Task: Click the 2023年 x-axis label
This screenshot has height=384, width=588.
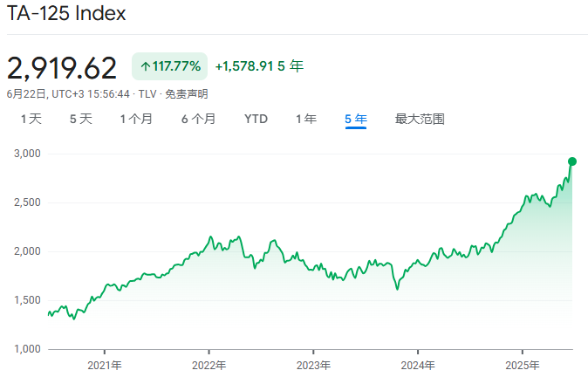Action: (x=313, y=365)
